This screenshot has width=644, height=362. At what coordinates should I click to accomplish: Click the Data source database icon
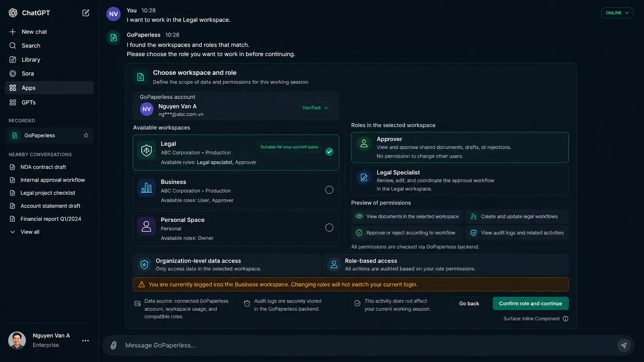point(138,304)
